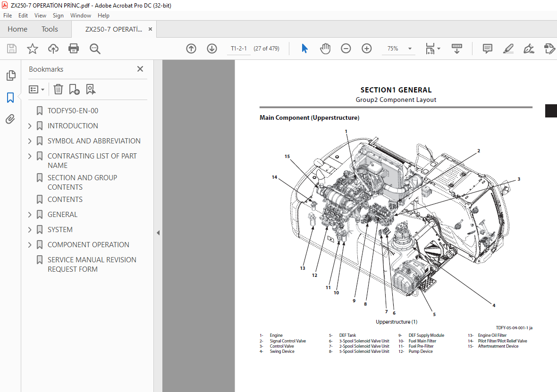
Task: Select the highlight text pen icon
Action: point(508,49)
